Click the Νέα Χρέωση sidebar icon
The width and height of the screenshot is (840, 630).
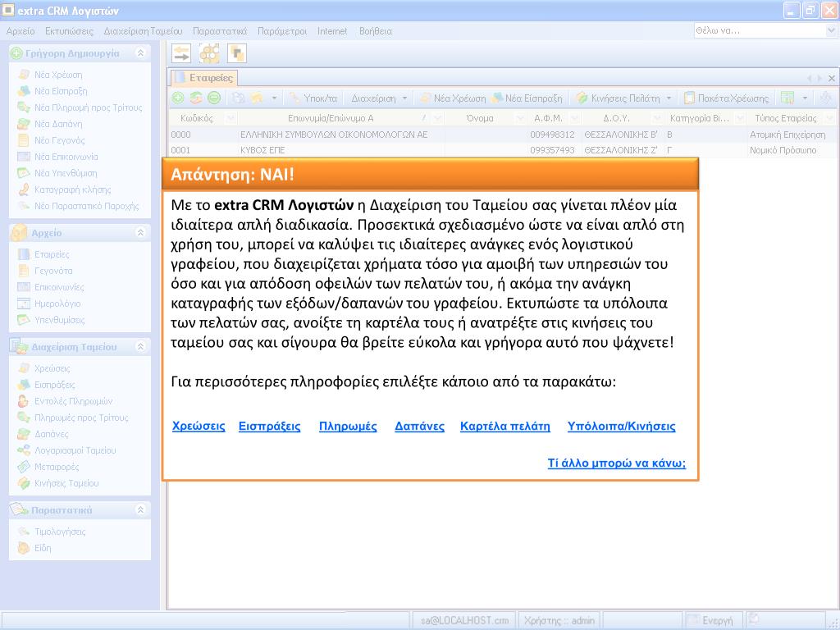[x=24, y=75]
